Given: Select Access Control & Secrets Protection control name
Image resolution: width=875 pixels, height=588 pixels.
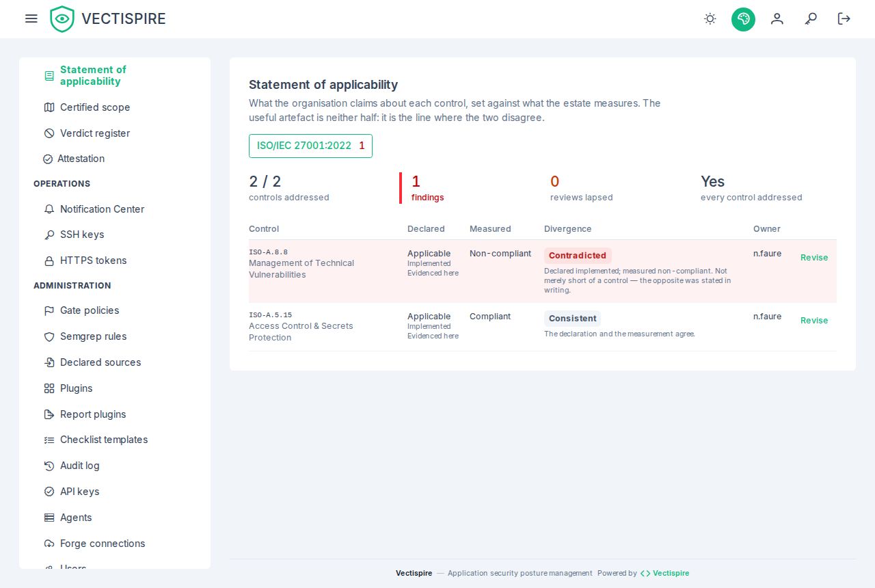Looking at the screenshot, I should pyautogui.click(x=301, y=332).
